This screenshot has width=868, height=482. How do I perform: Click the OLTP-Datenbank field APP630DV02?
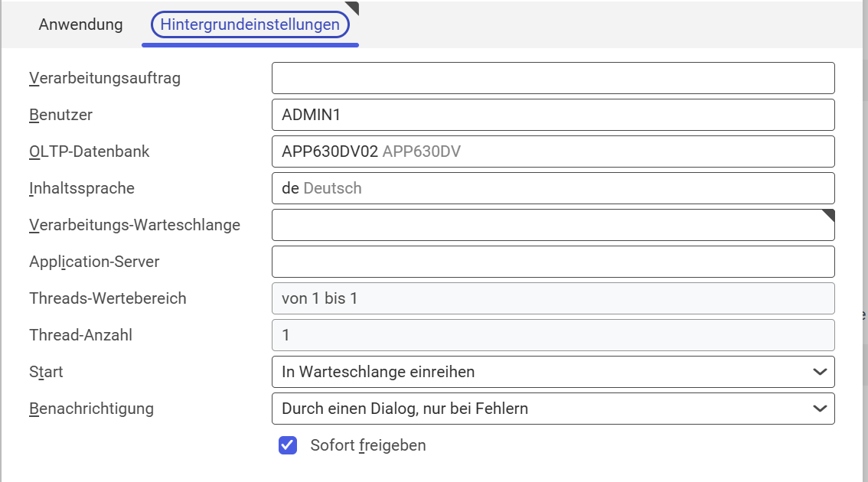click(x=553, y=151)
